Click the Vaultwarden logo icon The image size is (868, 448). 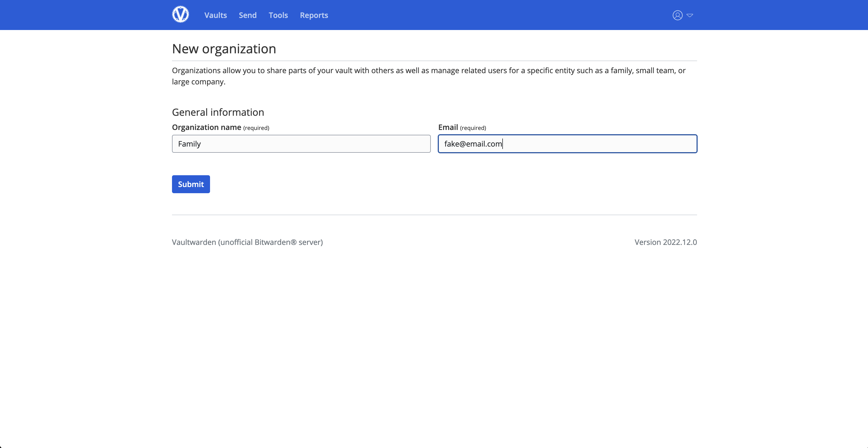tap(180, 15)
